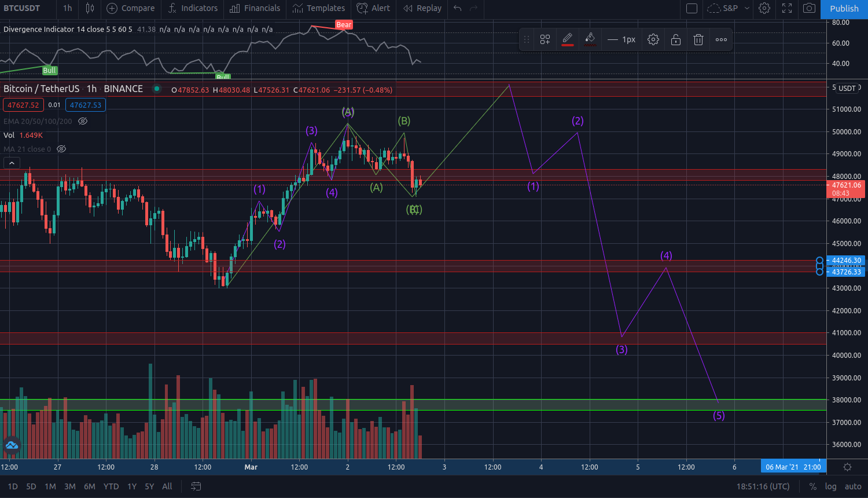Image resolution: width=868 pixels, height=498 pixels.
Task: Open timezone menu at 18:51:16 (UTC)
Action: pyautogui.click(x=763, y=486)
